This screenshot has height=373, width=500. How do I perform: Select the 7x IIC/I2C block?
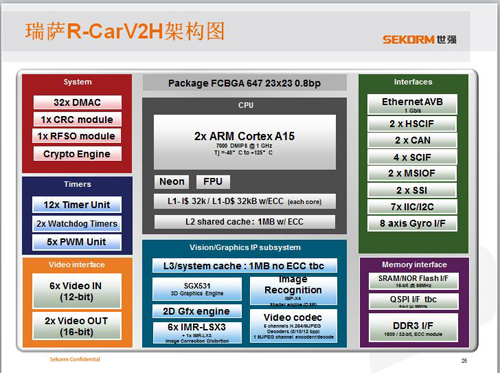click(x=412, y=207)
